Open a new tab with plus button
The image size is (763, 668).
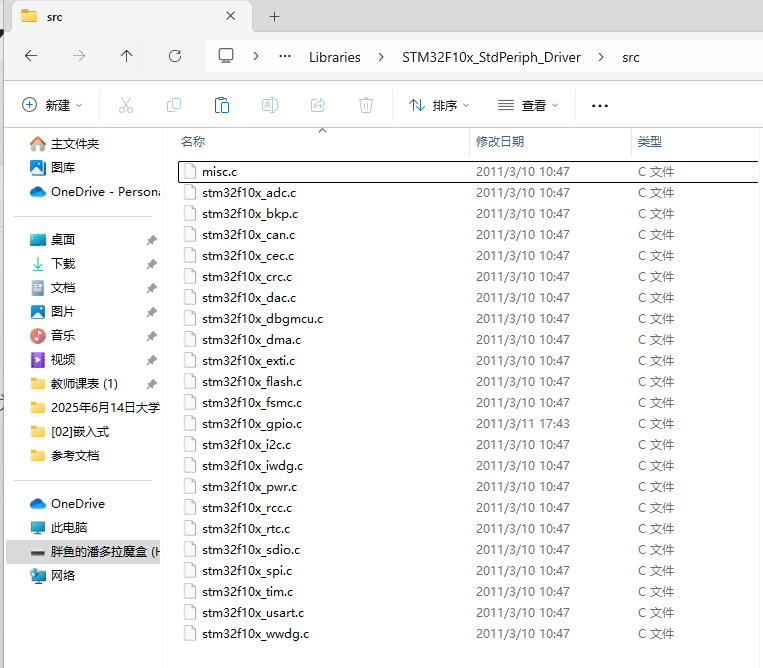click(x=274, y=17)
